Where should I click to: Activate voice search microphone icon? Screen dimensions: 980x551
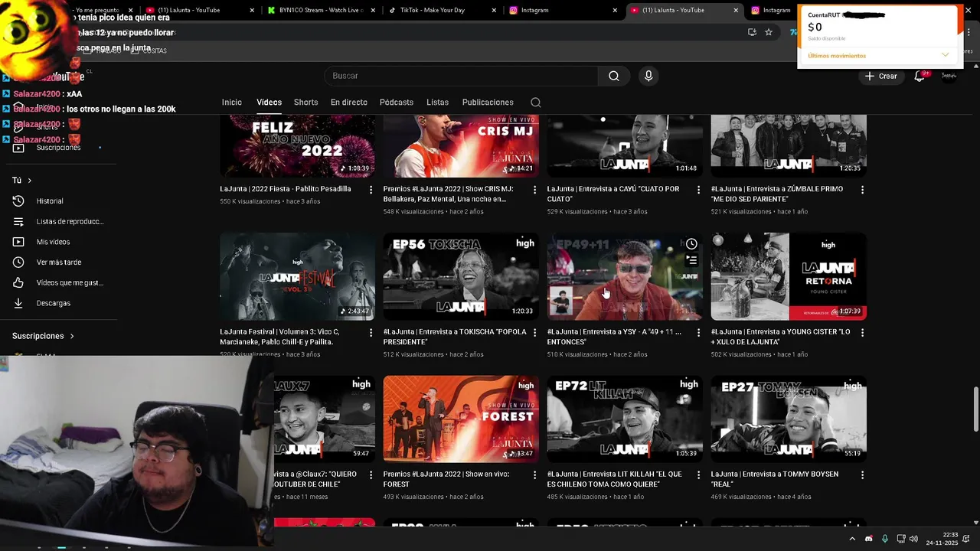click(x=648, y=76)
